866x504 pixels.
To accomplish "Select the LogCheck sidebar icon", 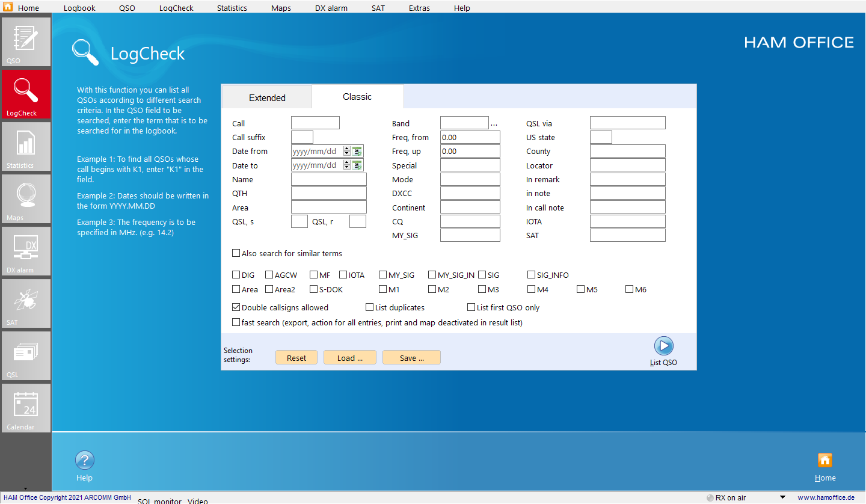I will [26, 94].
